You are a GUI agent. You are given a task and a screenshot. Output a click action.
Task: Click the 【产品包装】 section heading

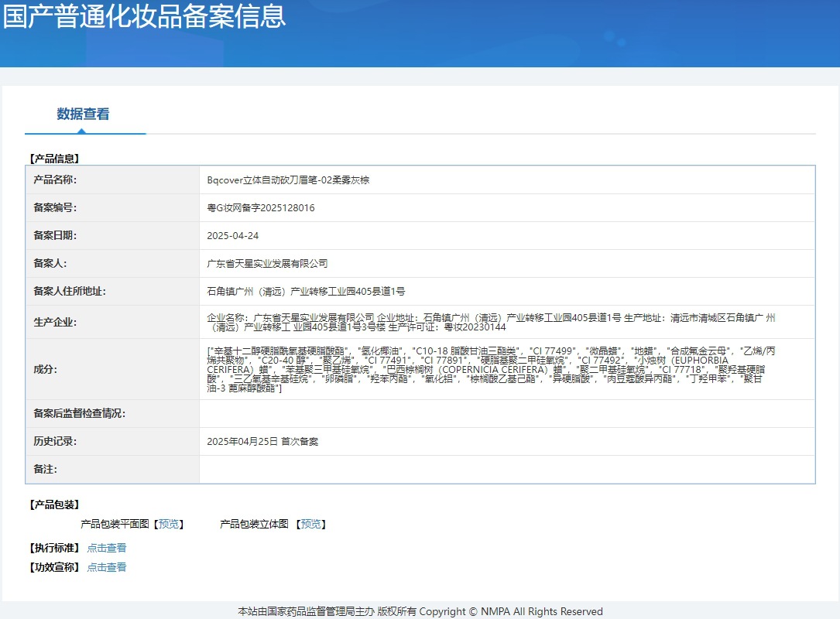(x=55, y=504)
